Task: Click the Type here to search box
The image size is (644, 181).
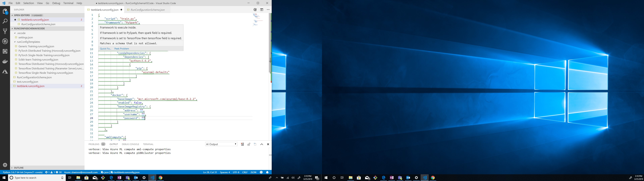Action: click(37, 178)
